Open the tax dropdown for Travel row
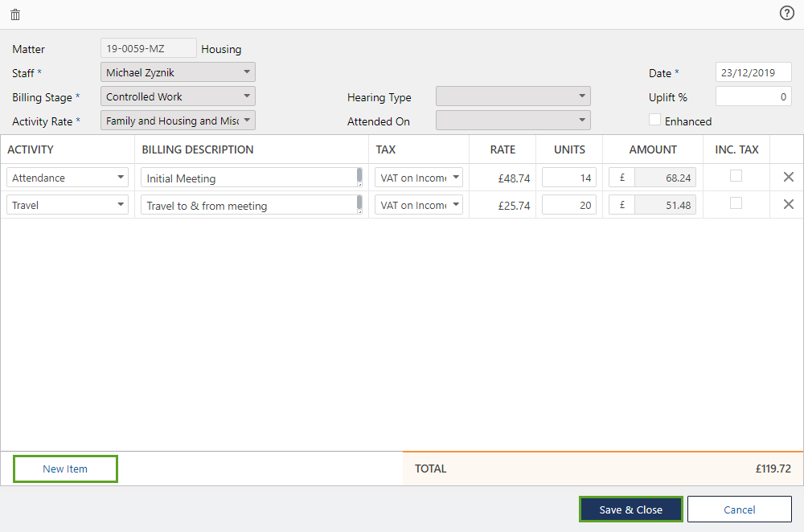The image size is (804, 532). click(x=419, y=205)
